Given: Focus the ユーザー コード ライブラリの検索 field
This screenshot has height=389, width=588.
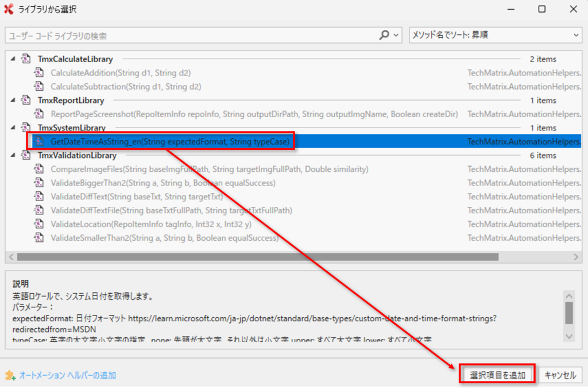Looking at the screenshot, I should click(x=189, y=35).
